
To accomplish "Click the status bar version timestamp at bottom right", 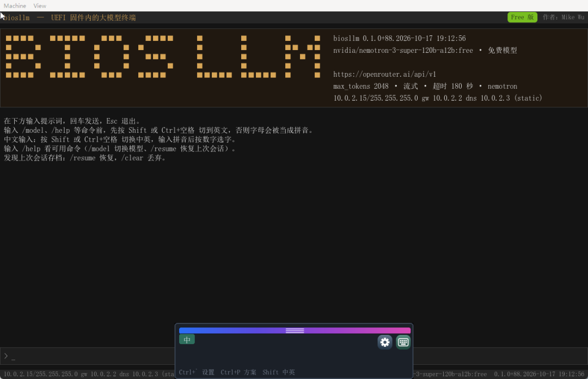I will point(539,374).
